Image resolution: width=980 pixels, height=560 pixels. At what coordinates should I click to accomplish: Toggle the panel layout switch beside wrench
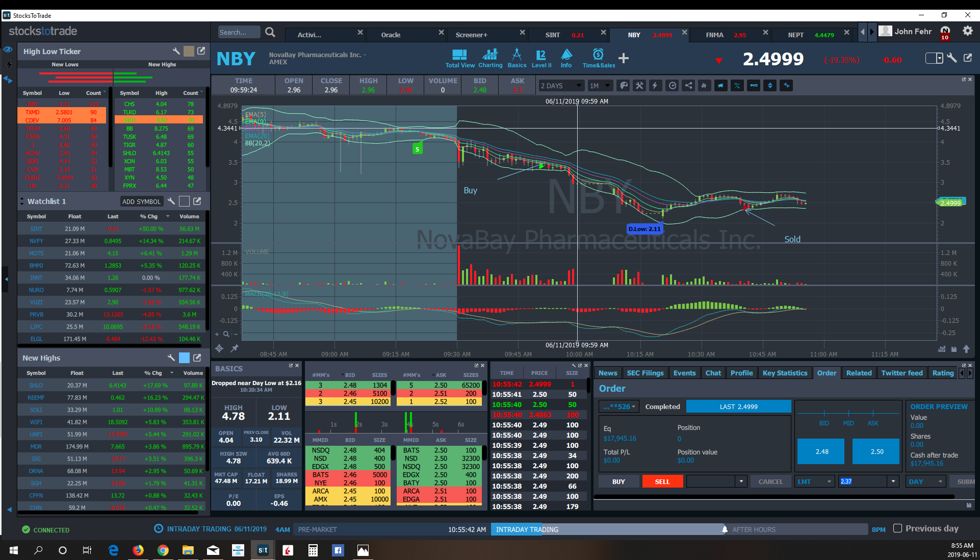point(934,58)
